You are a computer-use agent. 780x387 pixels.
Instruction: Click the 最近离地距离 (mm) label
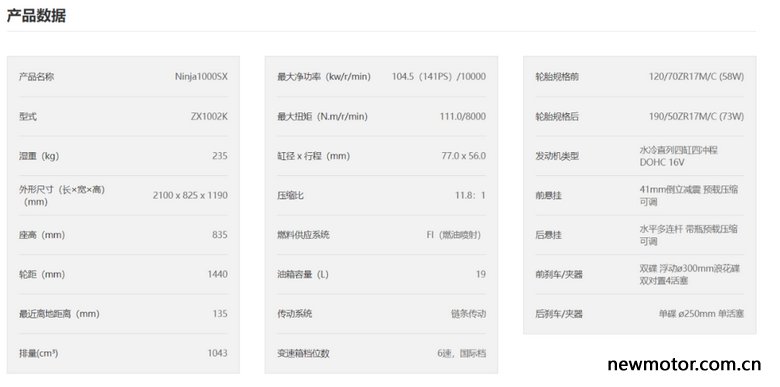tap(59, 314)
